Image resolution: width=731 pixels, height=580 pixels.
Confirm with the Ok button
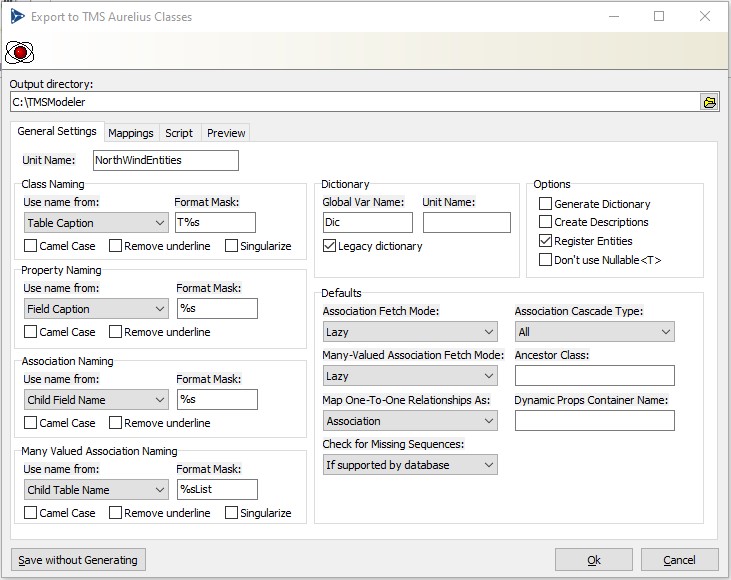593,559
